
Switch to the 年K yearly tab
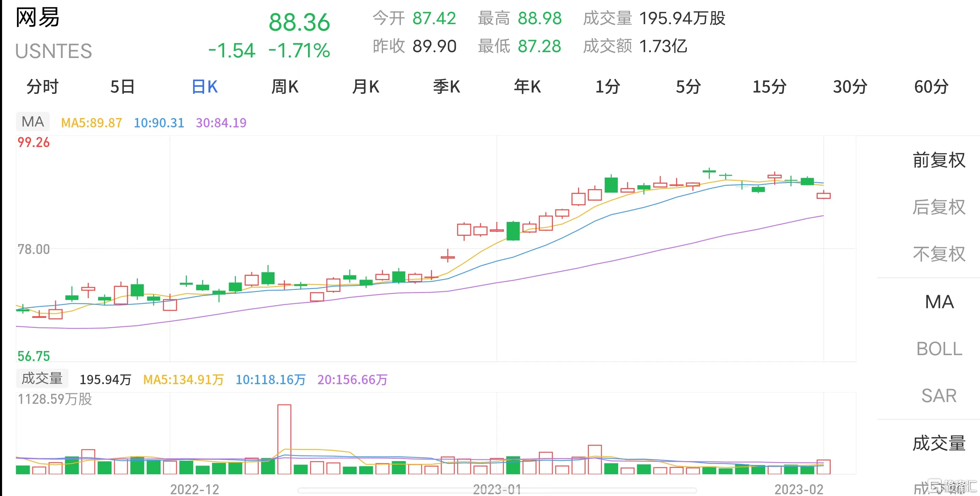pyautogui.click(x=527, y=87)
